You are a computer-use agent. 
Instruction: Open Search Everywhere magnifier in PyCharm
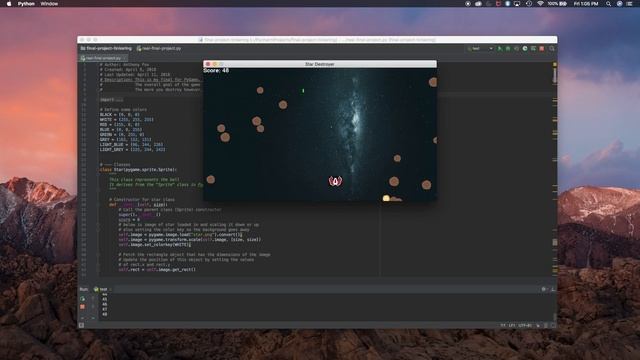click(551, 49)
